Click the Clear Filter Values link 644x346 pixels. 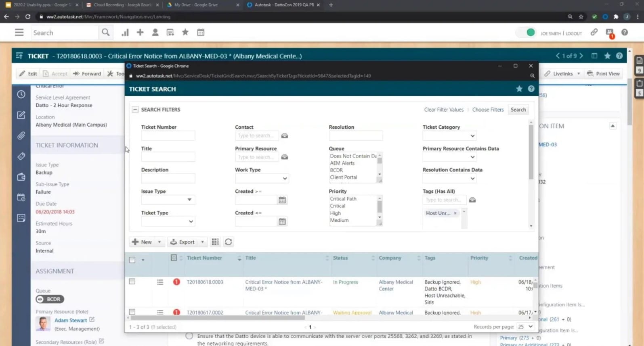pos(444,110)
